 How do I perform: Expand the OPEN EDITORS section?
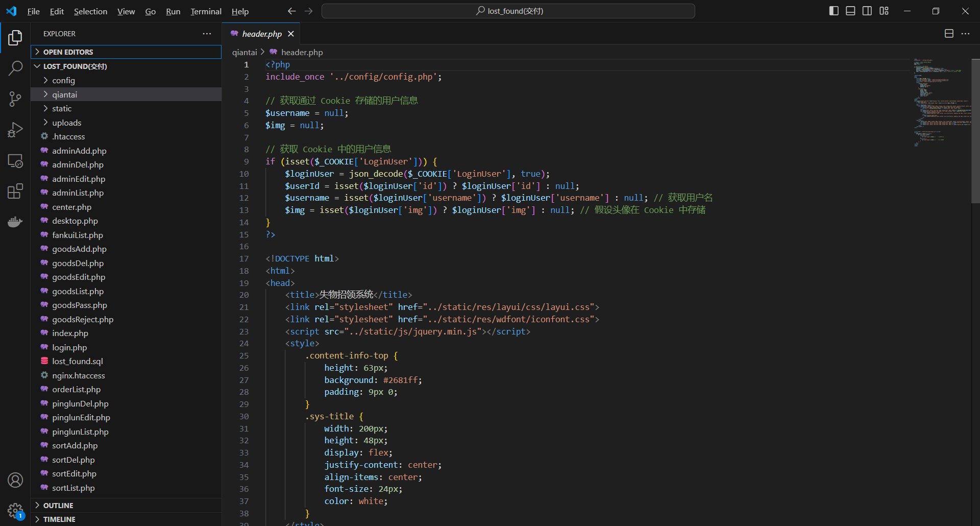coord(126,52)
